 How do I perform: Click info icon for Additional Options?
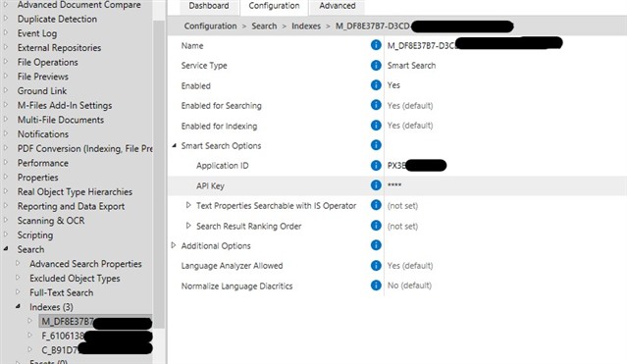(376, 245)
